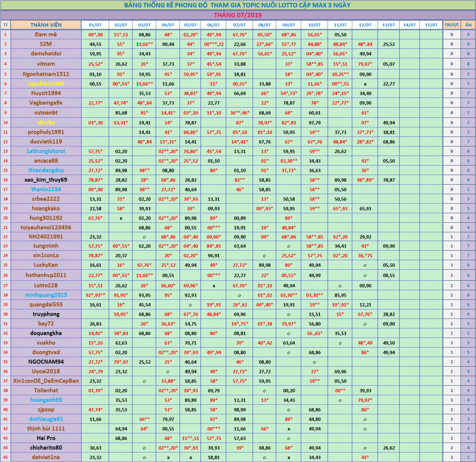Click member name duongtvxd
The width and height of the screenshot is (476, 462).
pyautogui.click(x=46, y=352)
